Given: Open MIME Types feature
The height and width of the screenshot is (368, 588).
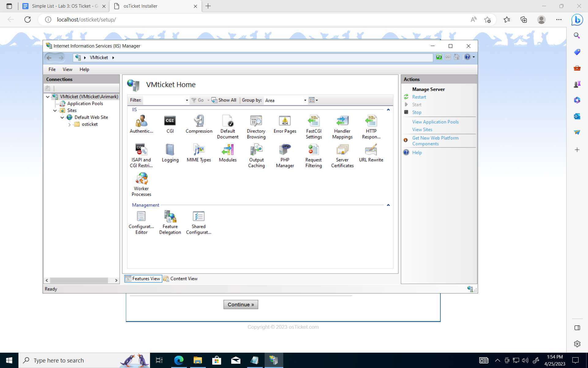Looking at the screenshot, I should 199,153.
